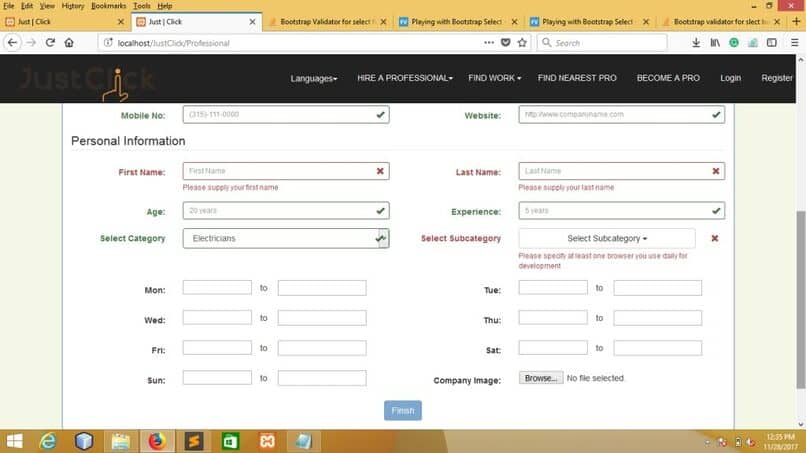Open the Login link
806x453 pixels.
(730, 78)
